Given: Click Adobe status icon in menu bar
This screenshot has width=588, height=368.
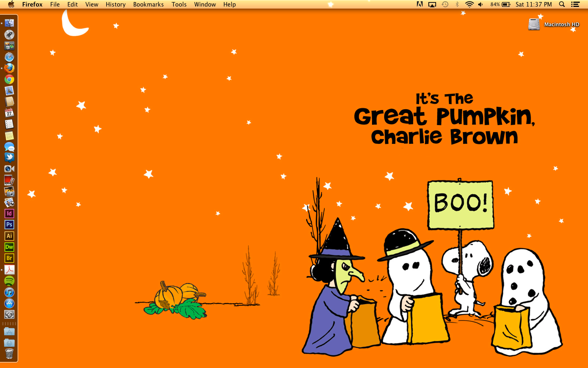Looking at the screenshot, I should [420, 4].
